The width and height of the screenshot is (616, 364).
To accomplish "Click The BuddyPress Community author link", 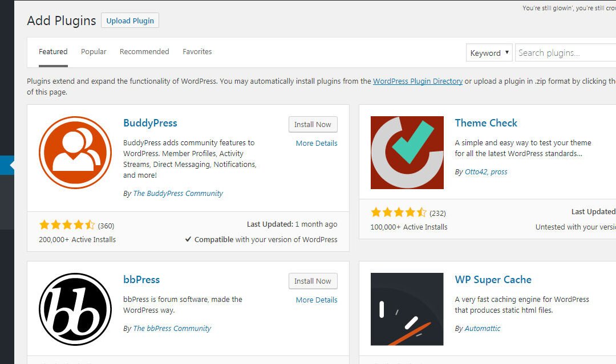I will point(178,194).
